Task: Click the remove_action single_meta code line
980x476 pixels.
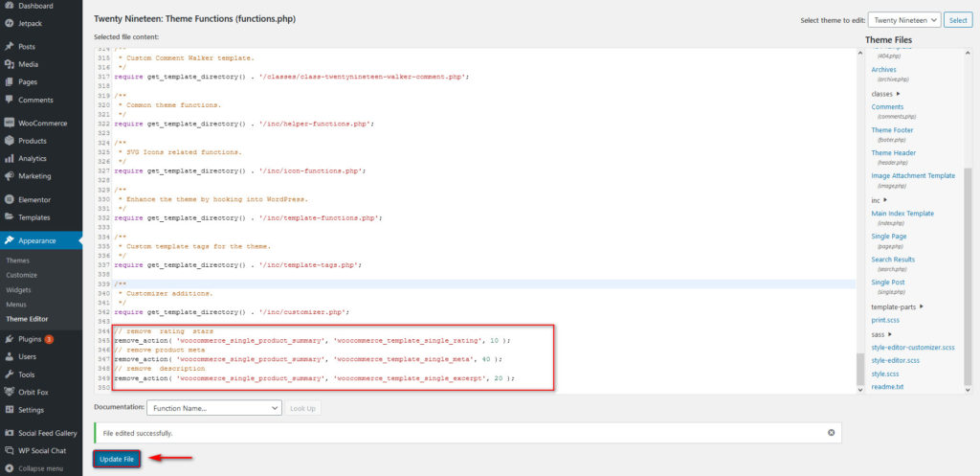Action: coord(308,360)
